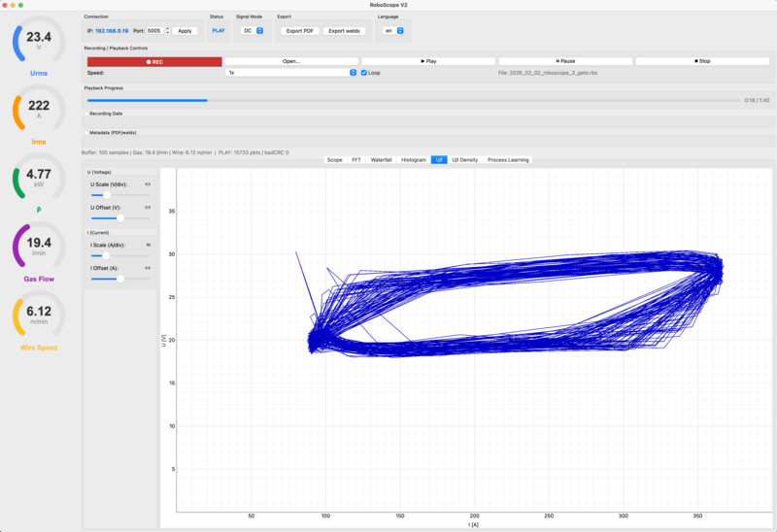The width and height of the screenshot is (777, 532).
Task: Click the Export PDF button
Action: (300, 31)
